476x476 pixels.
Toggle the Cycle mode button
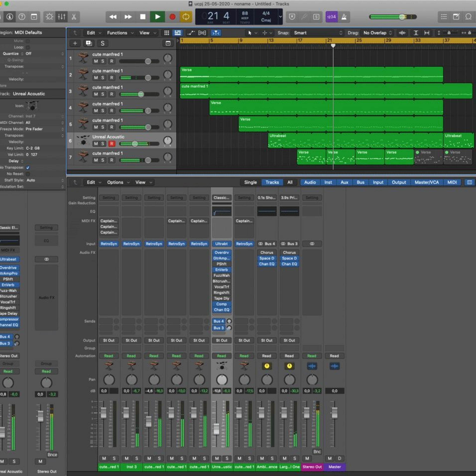186,17
